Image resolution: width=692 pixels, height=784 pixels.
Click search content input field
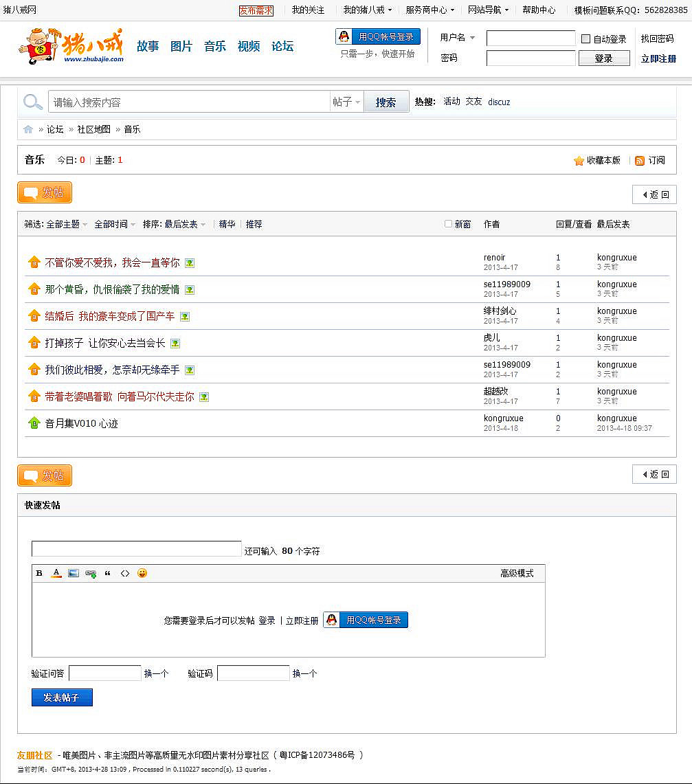tap(189, 102)
